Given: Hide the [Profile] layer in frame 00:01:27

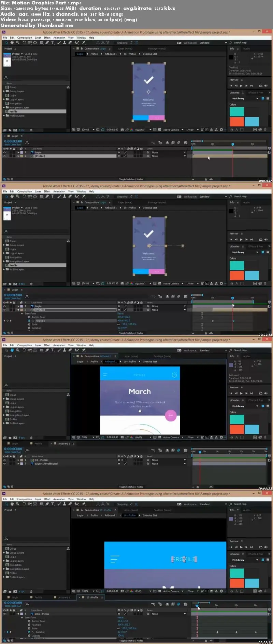Looking at the screenshot, I should coord(4,156).
